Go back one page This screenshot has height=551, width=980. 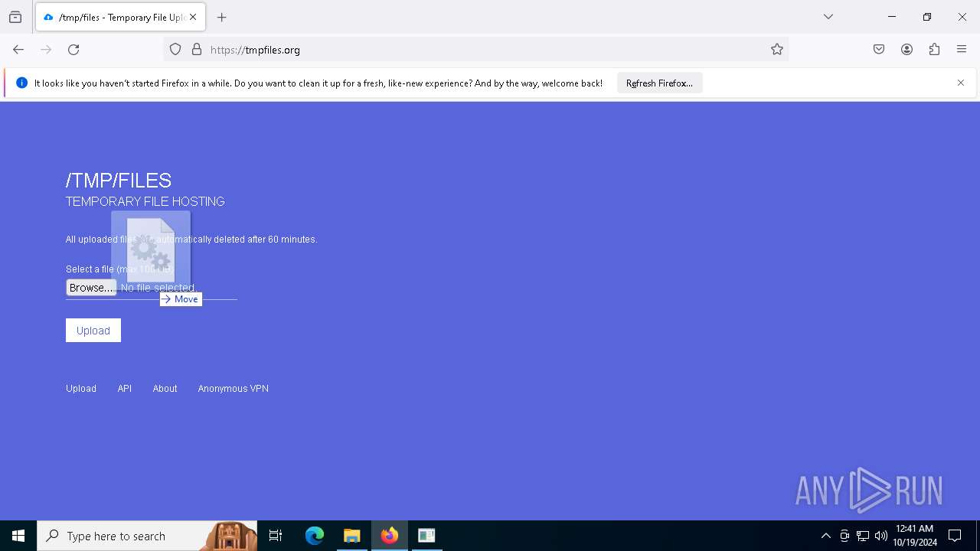(18, 50)
